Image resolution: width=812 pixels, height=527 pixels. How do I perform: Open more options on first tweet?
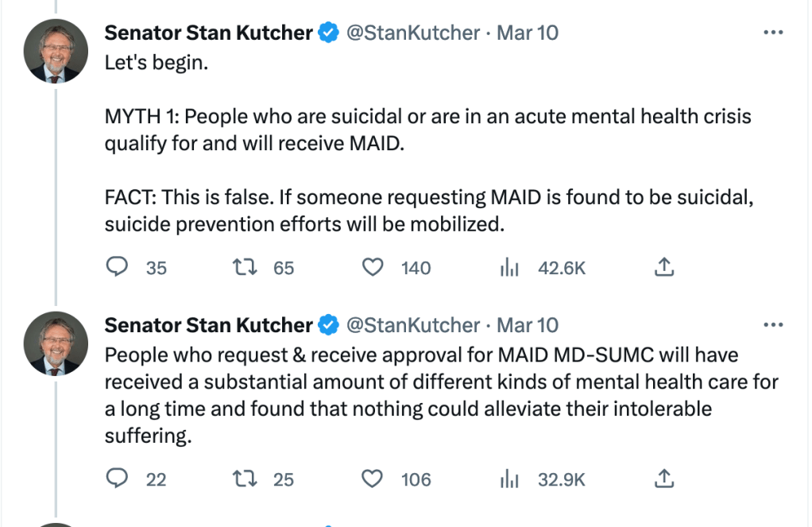772,33
